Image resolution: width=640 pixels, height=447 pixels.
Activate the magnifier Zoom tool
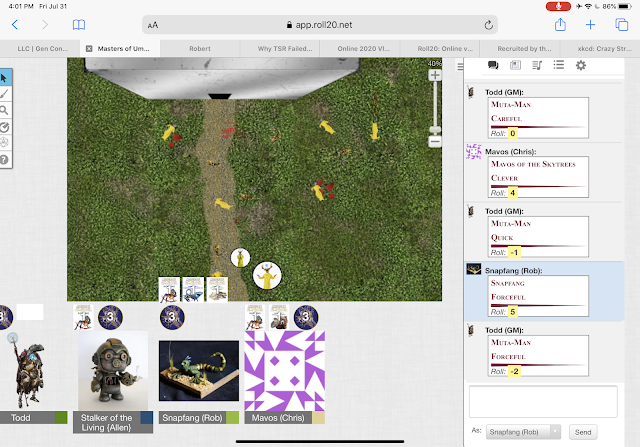[x=4, y=110]
